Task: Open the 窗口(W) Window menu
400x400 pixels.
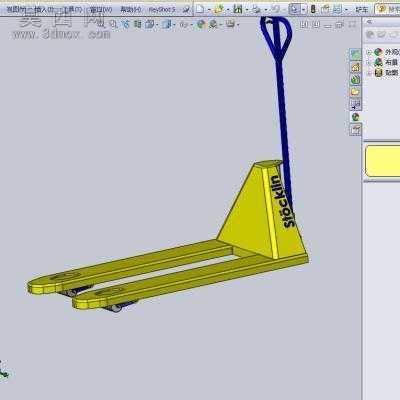Action: coord(101,10)
